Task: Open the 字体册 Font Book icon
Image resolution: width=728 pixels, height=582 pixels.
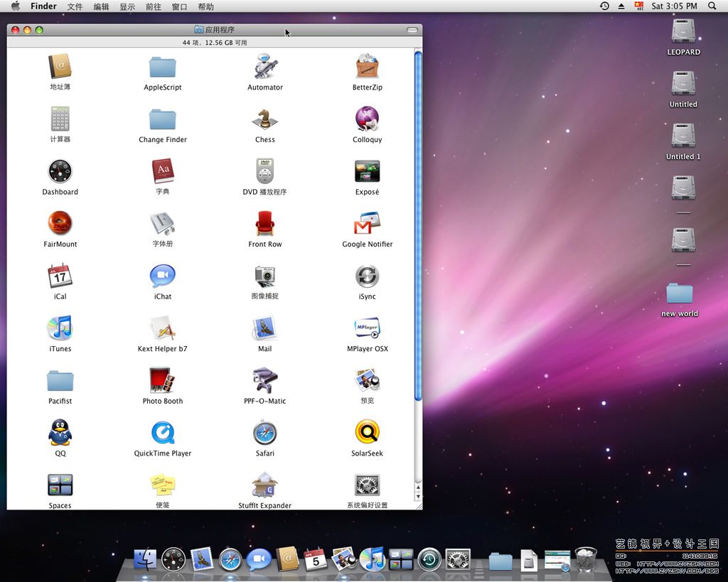Action: point(163,223)
